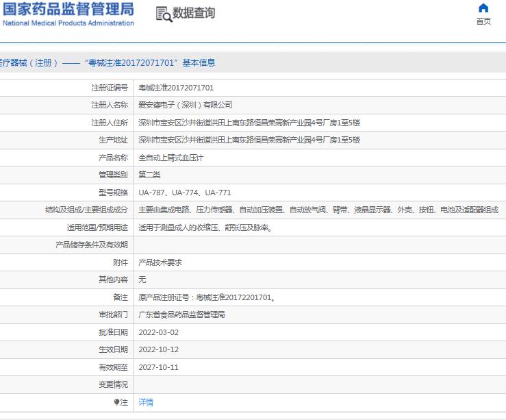Click the expiry date 2027-10-11
Screen dimensions: 506x420
coord(157,367)
